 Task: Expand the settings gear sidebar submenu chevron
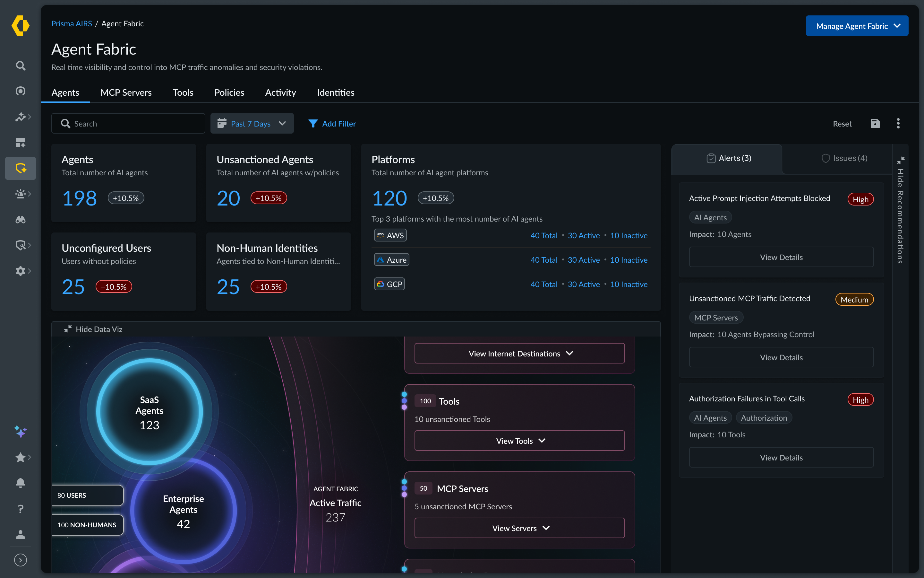click(30, 271)
